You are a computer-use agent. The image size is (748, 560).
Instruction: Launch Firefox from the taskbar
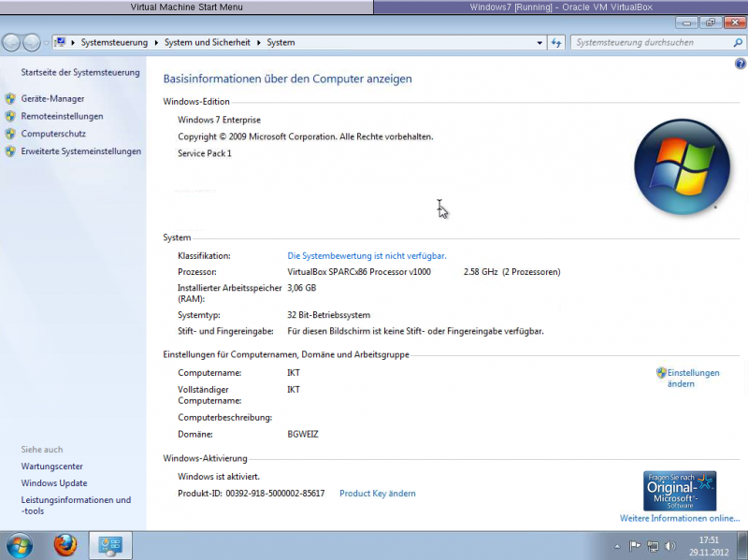[x=65, y=545]
